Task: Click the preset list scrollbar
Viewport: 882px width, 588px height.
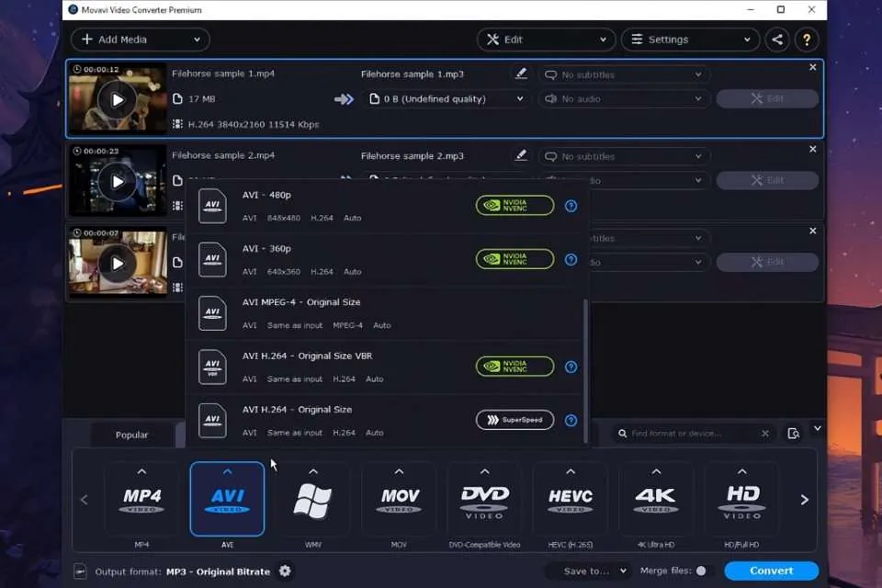Action: [585, 371]
